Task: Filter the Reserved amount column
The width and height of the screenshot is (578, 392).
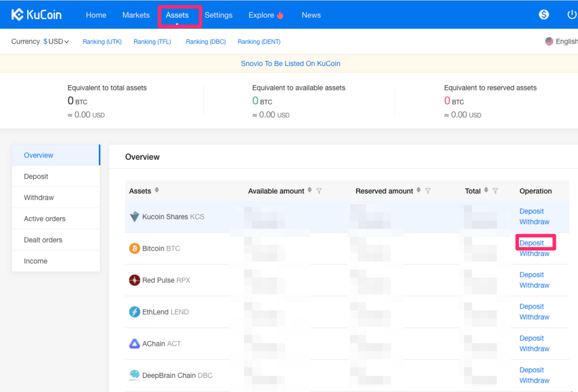Action: pos(428,191)
